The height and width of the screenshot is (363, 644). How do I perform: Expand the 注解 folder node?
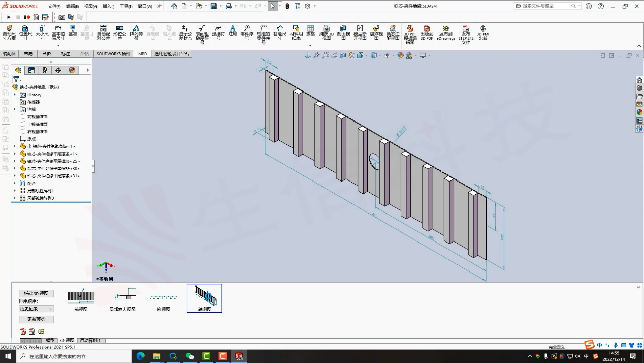point(15,109)
